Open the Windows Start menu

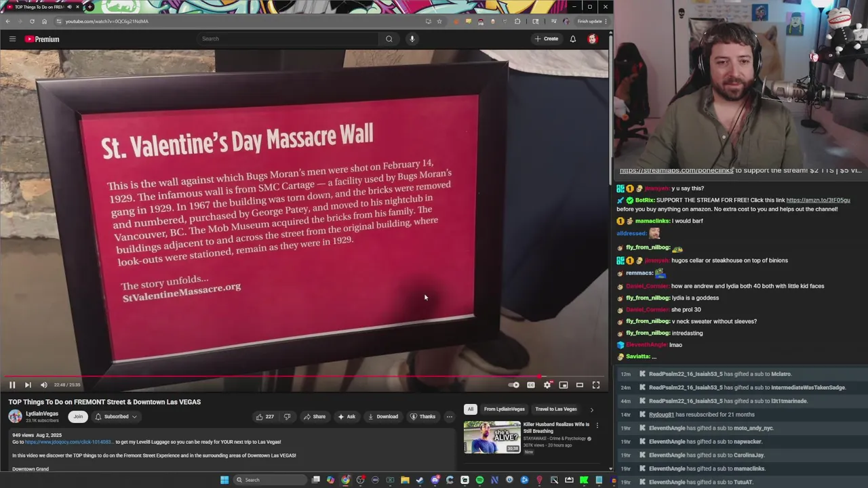coord(224,480)
